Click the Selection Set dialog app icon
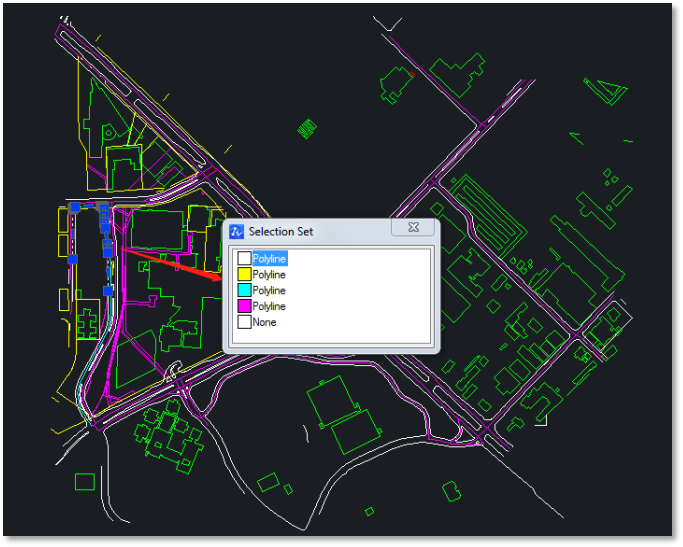Image resolution: width=683 pixels, height=547 pixels. pyautogui.click(x=237, y=231)
